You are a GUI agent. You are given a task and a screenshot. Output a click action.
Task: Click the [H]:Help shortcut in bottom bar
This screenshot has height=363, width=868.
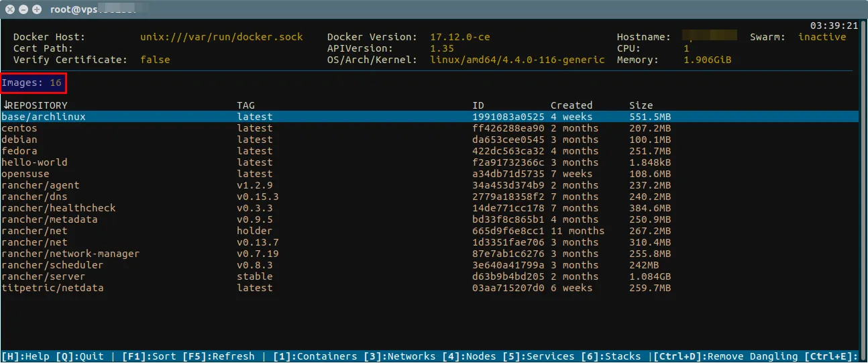(x=26, y=356)
